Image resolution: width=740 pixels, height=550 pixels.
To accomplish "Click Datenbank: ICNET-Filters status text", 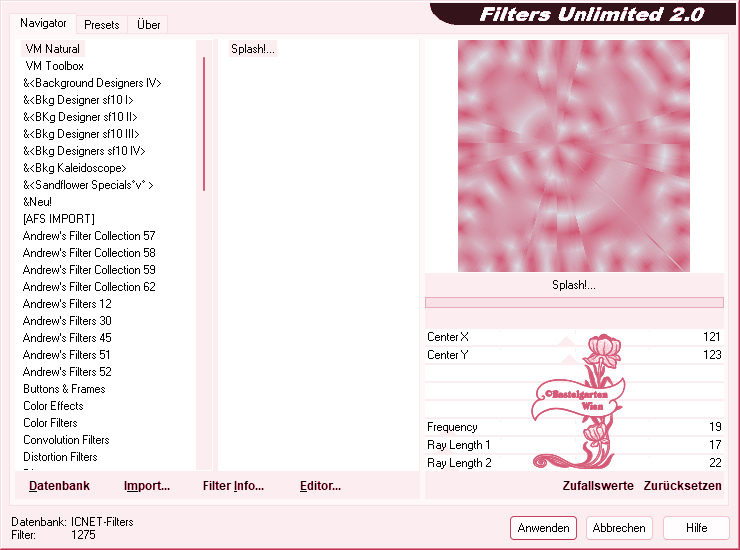I will 72,522.
